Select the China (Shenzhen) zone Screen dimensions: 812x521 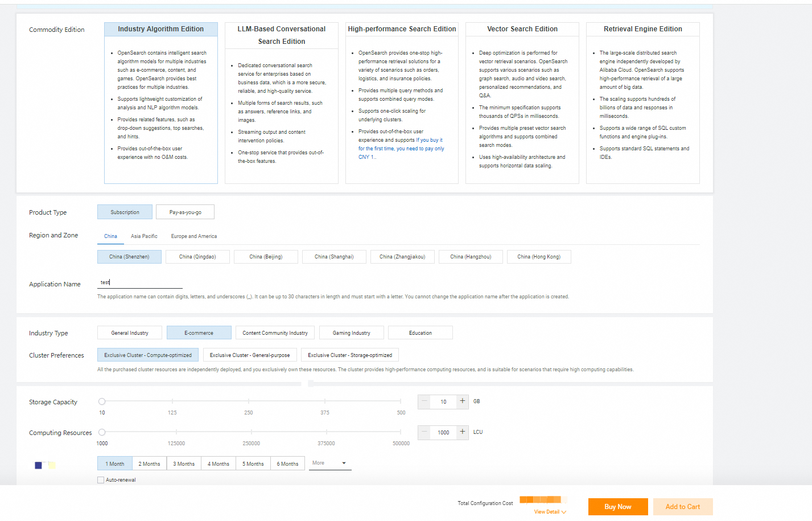(129, 257)
